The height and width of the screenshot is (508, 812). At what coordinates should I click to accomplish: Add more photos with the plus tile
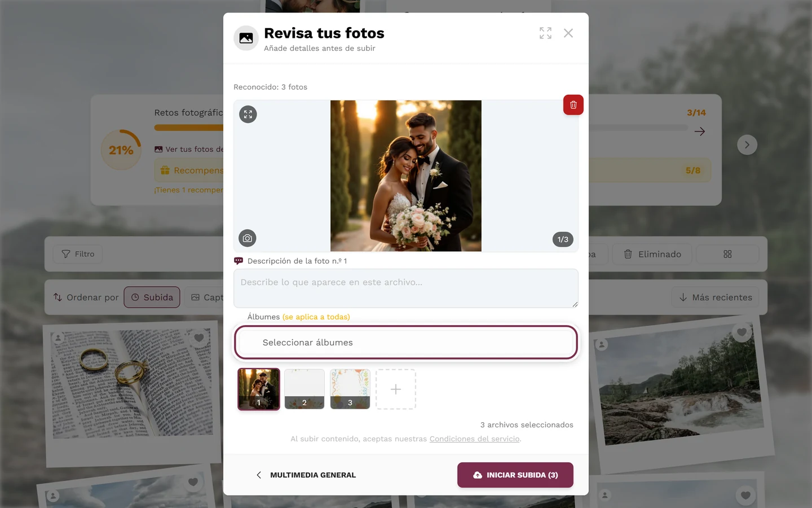[x=396, y=389]
